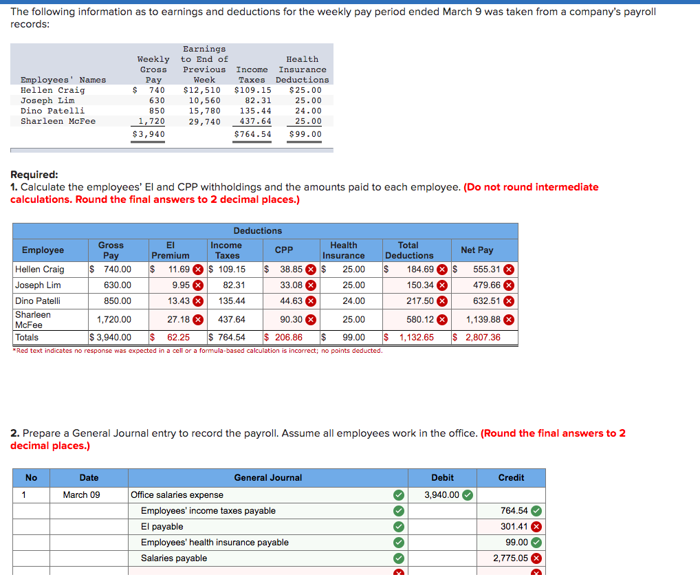Select Dino Patelli net pay field 632.51
The height and width of the screenshot is (588, 700).
tap(484, 301)
